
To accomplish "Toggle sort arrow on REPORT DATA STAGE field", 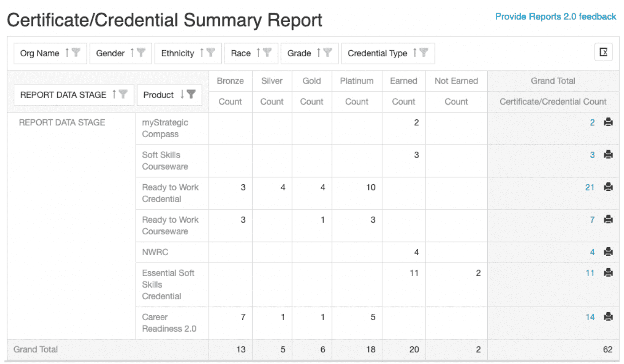I will tap(114, 95).
